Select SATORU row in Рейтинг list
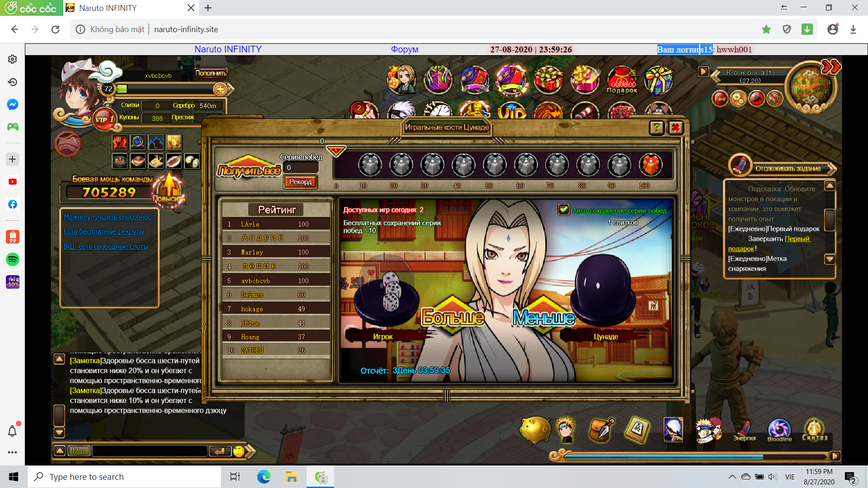The width and height of the screenshot is (868, 488). point(276,350)
